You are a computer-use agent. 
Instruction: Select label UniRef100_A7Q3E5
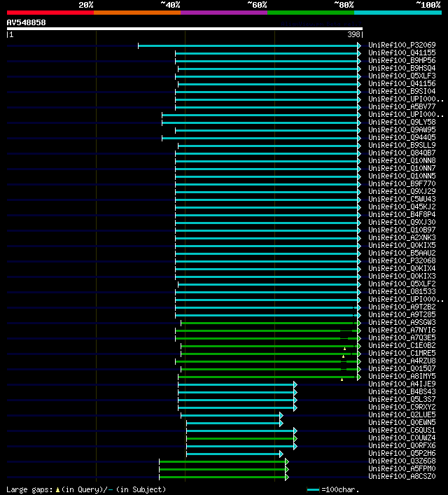click(402, 337)
